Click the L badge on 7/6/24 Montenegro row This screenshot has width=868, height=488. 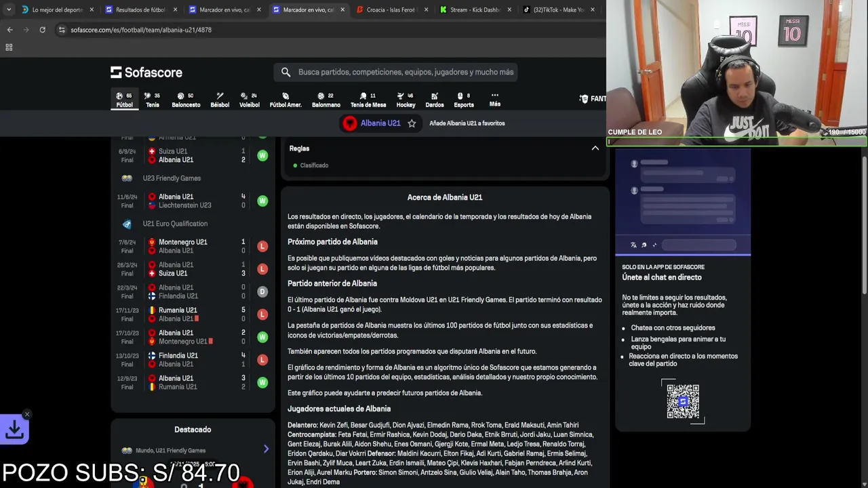(262, 246)
